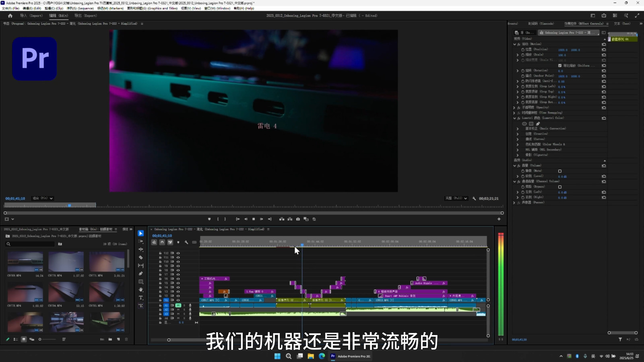Step forward one frame
Image resolution: width=644 pixels, height=362 pixels.
tap(262, 219)
